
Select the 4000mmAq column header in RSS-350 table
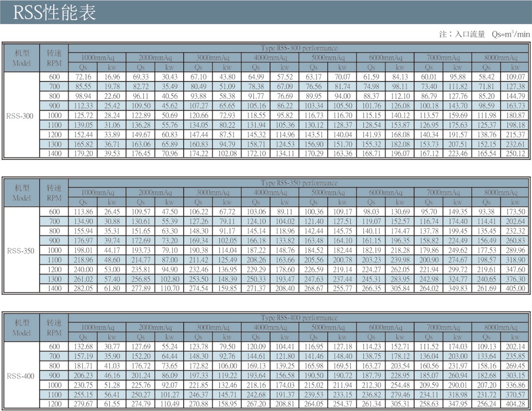click(x=270, y=193)
